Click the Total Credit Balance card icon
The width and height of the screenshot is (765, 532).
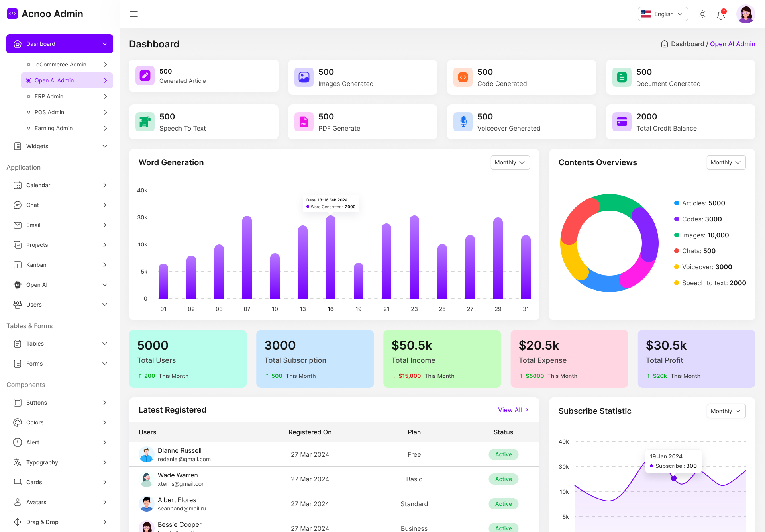pyautogui.click(x=622, y=122)
